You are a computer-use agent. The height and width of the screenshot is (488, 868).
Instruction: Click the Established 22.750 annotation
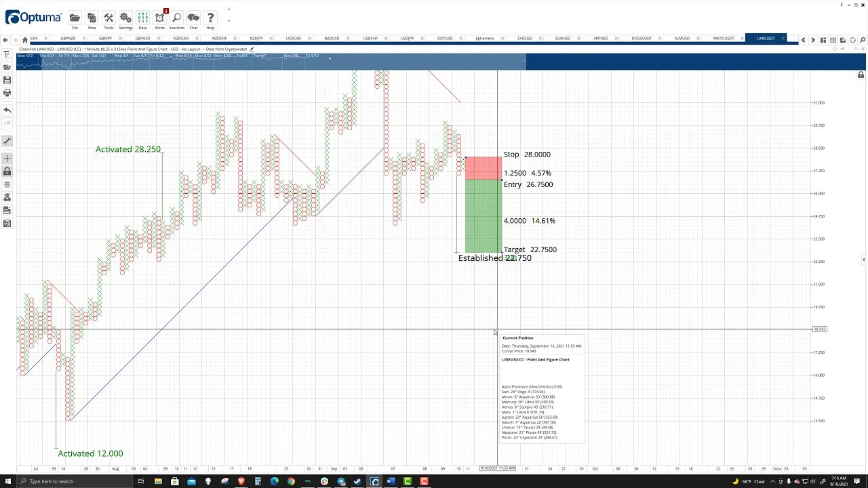495,258
